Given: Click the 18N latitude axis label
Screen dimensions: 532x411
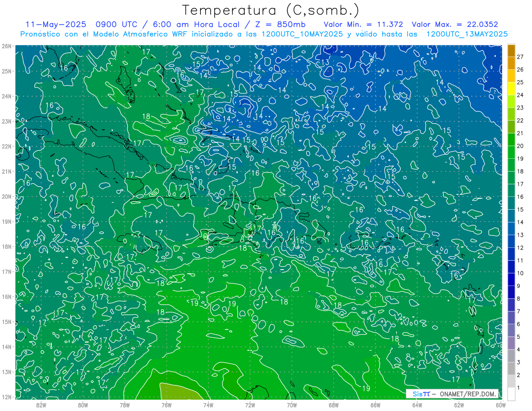Looking at the screenshot, I should (6, 247).
